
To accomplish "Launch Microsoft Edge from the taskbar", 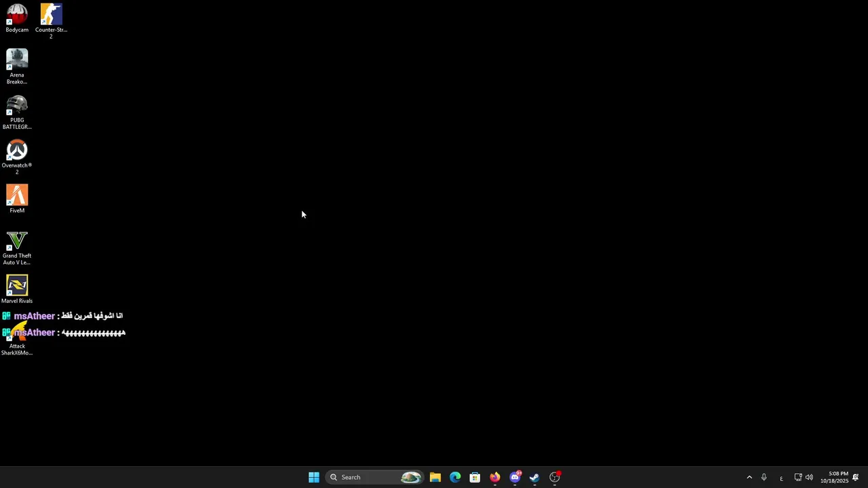I will (455, 477).
